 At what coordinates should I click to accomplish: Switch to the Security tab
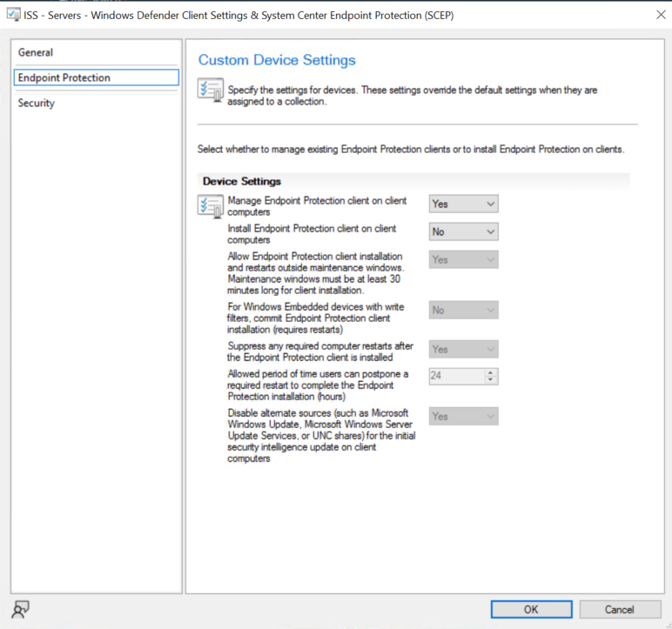96,104
